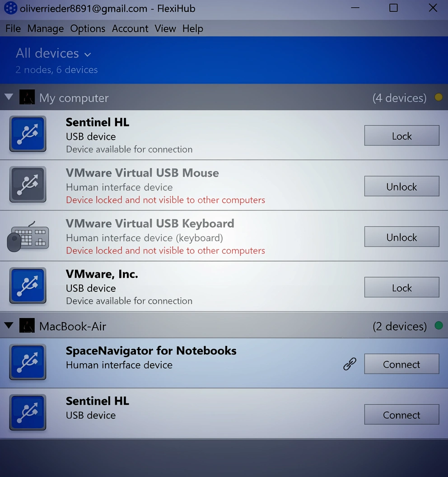Lock the VMware, Inc. USB device

(401, 288)
